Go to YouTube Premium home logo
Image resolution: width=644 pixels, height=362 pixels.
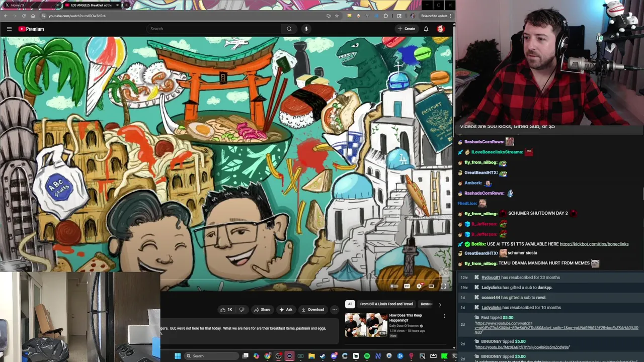tap(31, 29)
